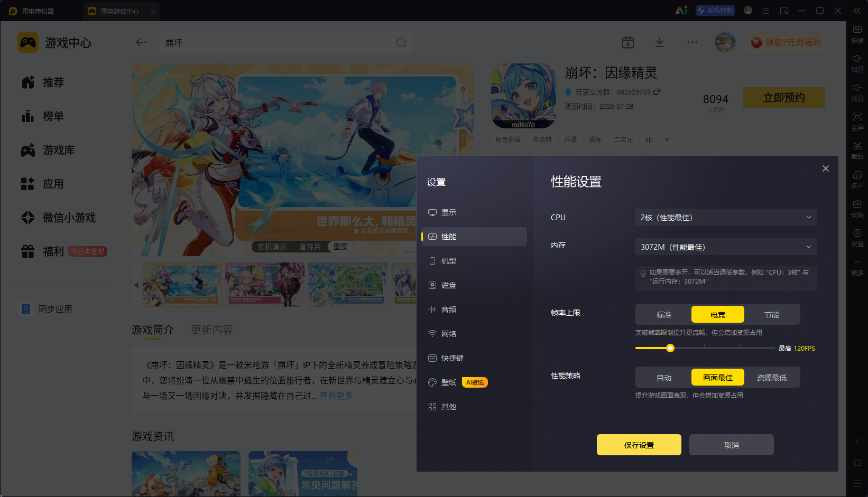Click 查看更多 link in game intro
The width and height of the screenshot is (868, 497).
(x=336, y=396)
